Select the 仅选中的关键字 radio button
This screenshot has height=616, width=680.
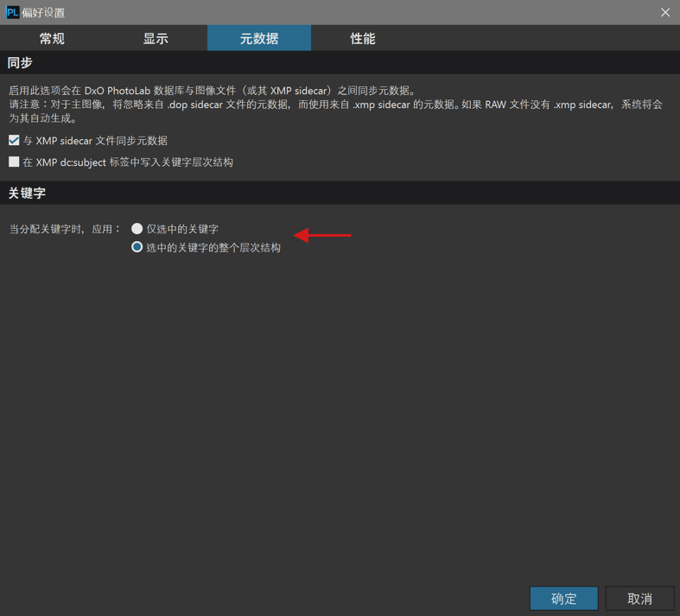point(137,228)
